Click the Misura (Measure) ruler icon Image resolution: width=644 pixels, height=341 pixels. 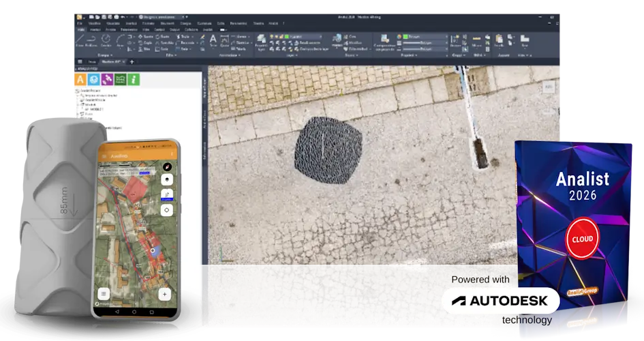[x=477, y=40]
